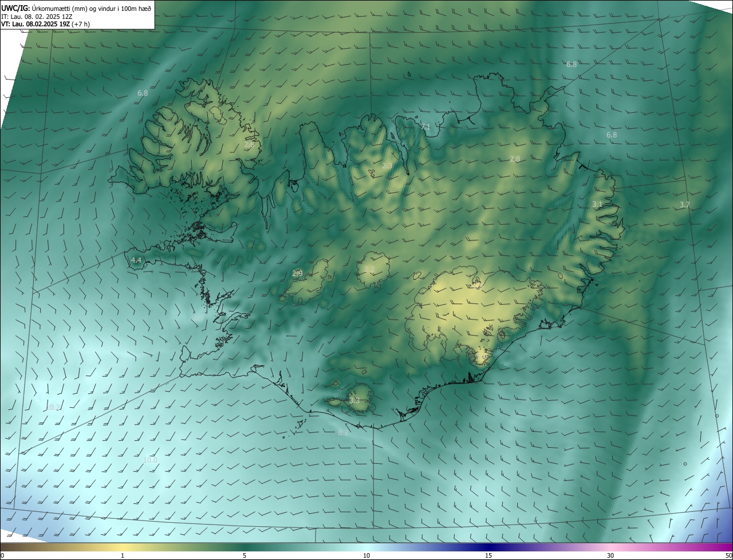
Task: Select the 8.7 value in Faxaflói bay
Action: click(199, 317)
